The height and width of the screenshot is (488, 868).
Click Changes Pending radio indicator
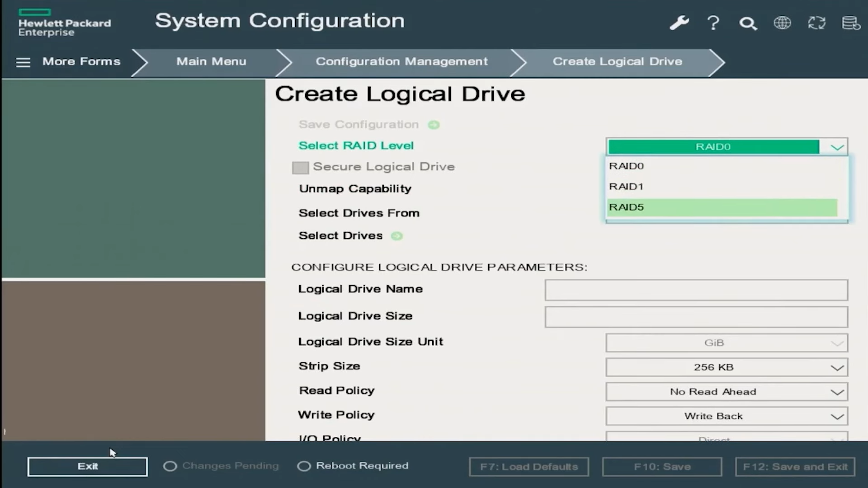(170, 466)
